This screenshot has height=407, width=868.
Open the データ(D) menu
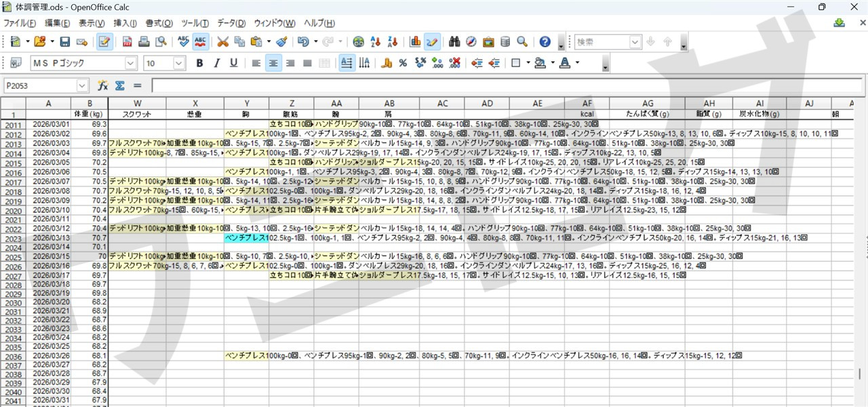231,23
